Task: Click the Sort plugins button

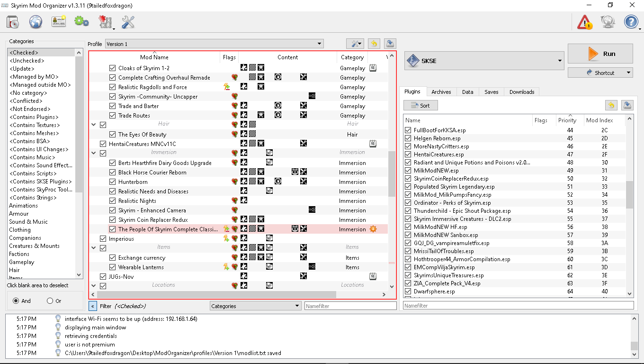Action: click(420, 106)
